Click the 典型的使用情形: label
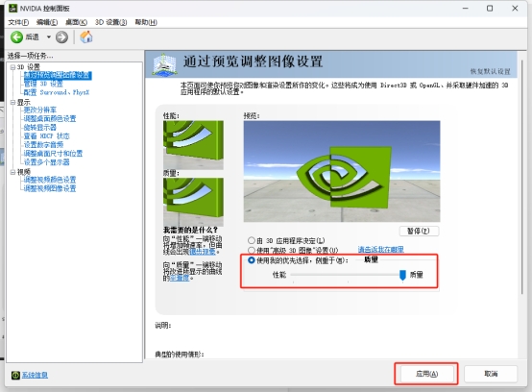This screenshot has width=532, height=392. coord(180,355)
